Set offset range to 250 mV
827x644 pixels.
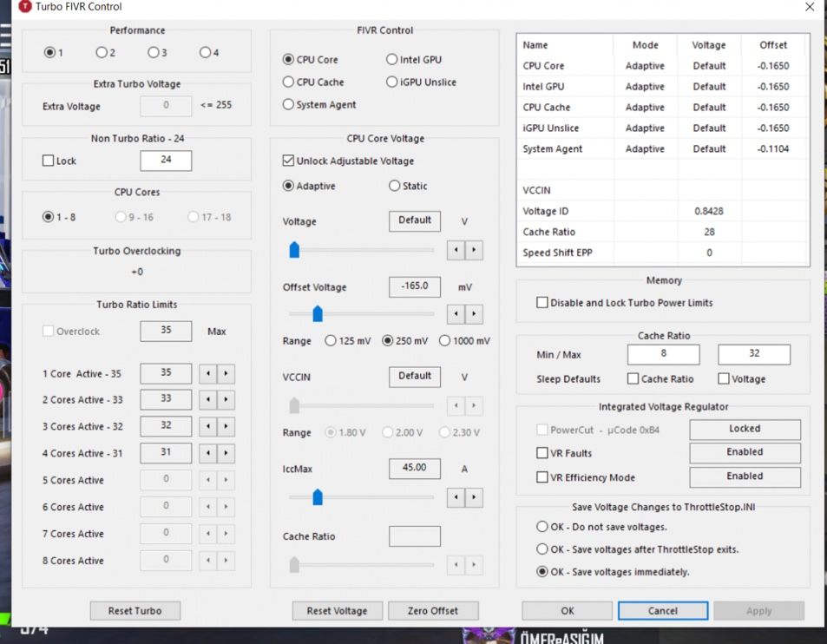387,340
